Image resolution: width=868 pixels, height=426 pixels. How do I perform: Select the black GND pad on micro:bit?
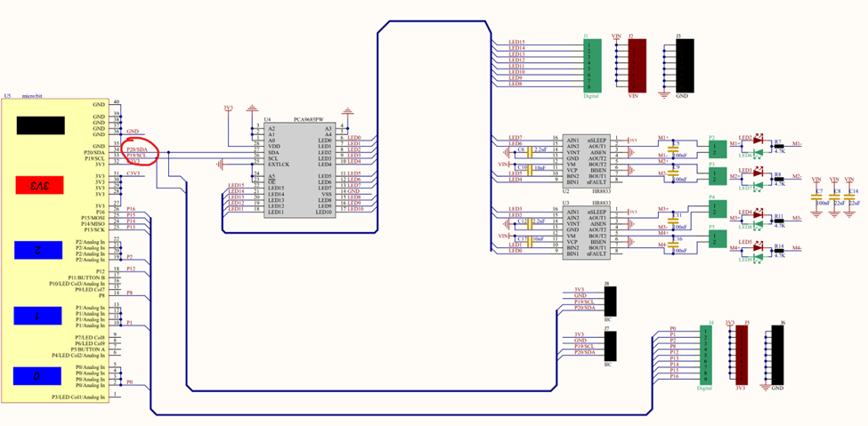[x=39, y=125]
